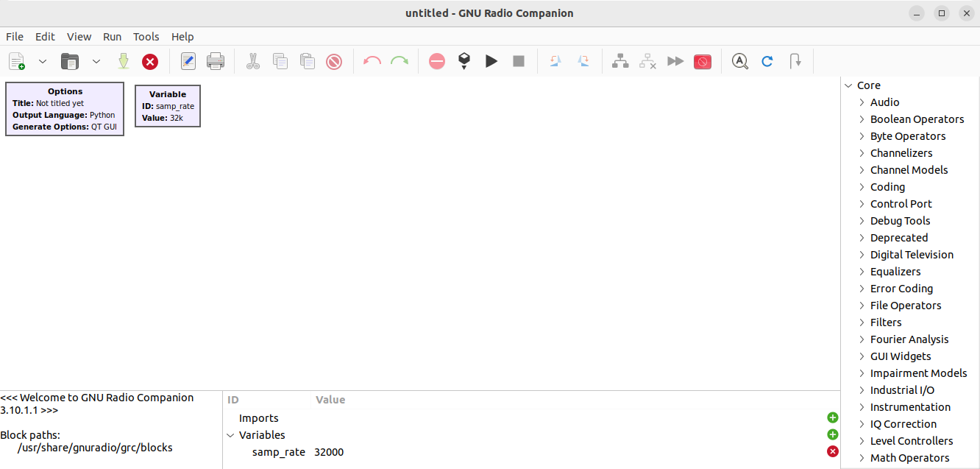The width and height of the screenshot is (980, 469).
Task: Add a new variable with green plus
Action: [833, 435]
